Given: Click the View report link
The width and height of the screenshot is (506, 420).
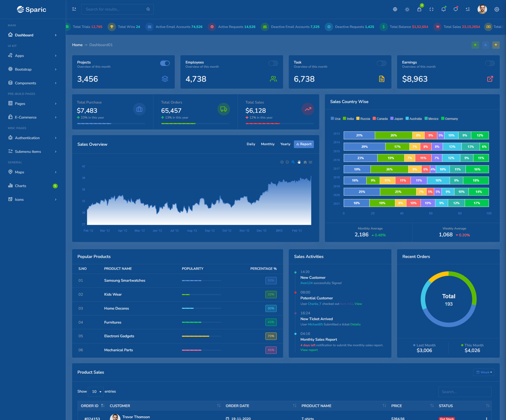Looking at the screenshot, I should click(309, 350).
